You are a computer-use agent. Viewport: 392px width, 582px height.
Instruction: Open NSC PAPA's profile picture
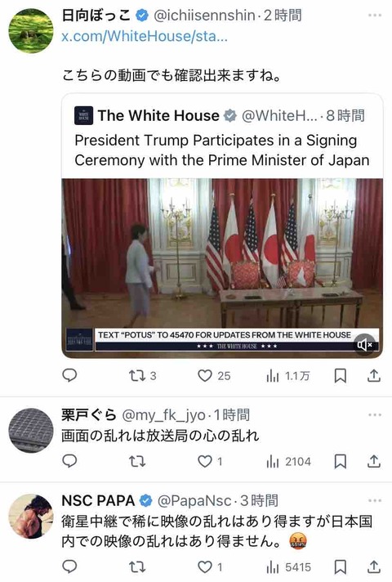point(31,516)
